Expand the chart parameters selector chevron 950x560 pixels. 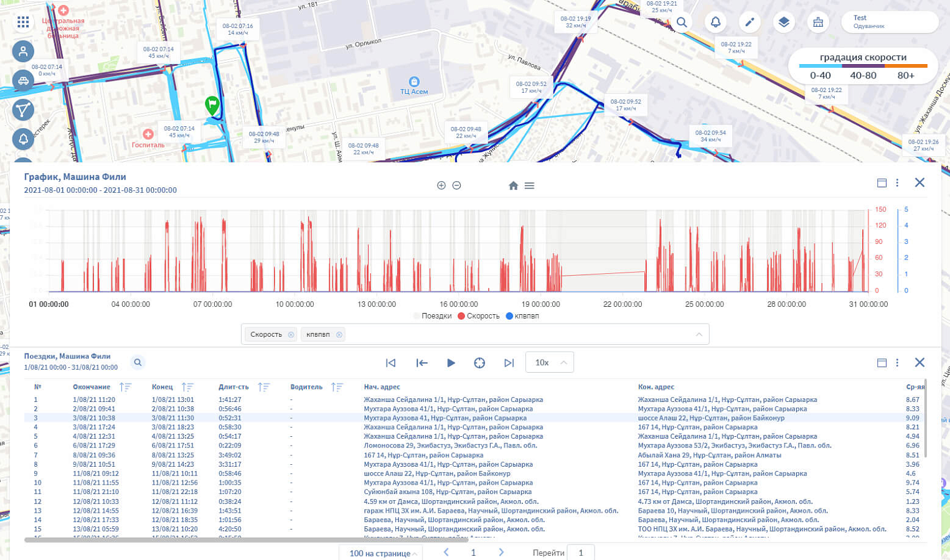point(699,335)
